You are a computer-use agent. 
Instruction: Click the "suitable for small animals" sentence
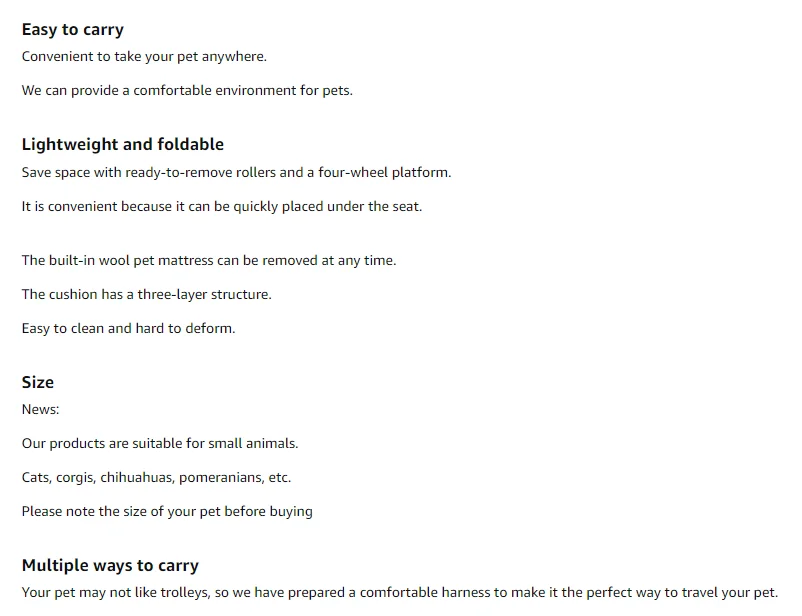pyautogui.click(x=160, y=444)
